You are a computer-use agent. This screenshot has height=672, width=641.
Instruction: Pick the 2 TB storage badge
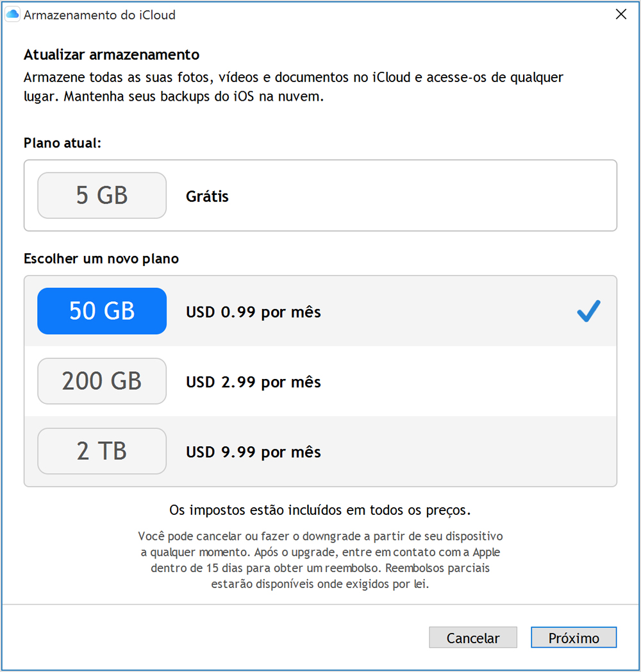pyautogui.click(x=102, y=451)
